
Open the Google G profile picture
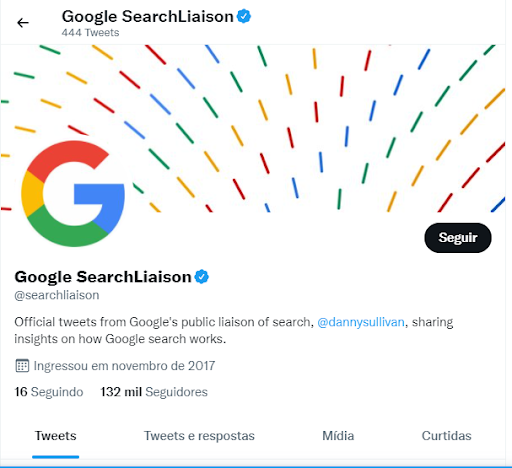(x=73, y=194)
